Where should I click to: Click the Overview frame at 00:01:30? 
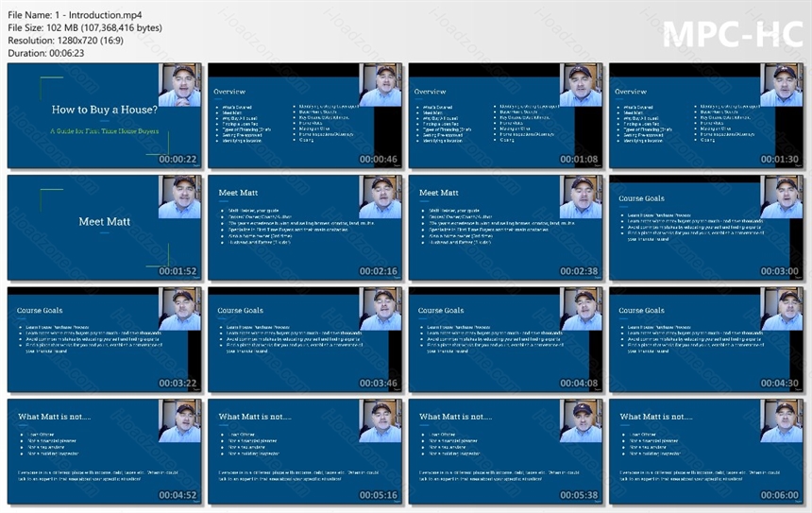pyautogui.click(x=706, y=115)
